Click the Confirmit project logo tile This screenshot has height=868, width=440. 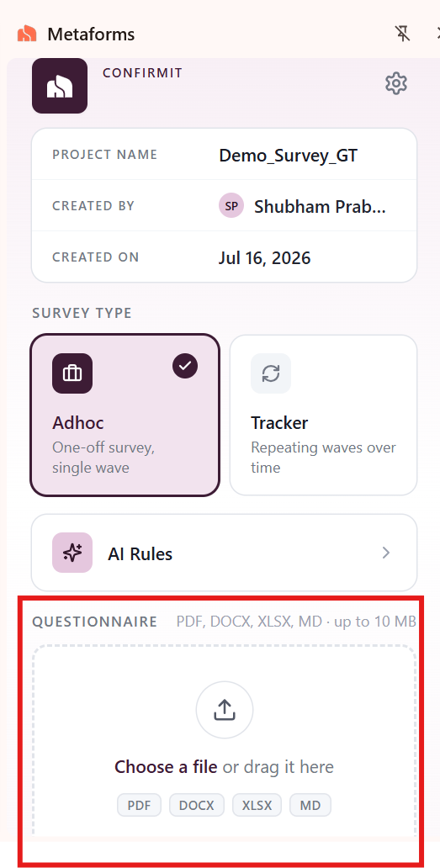click(60, 86)
